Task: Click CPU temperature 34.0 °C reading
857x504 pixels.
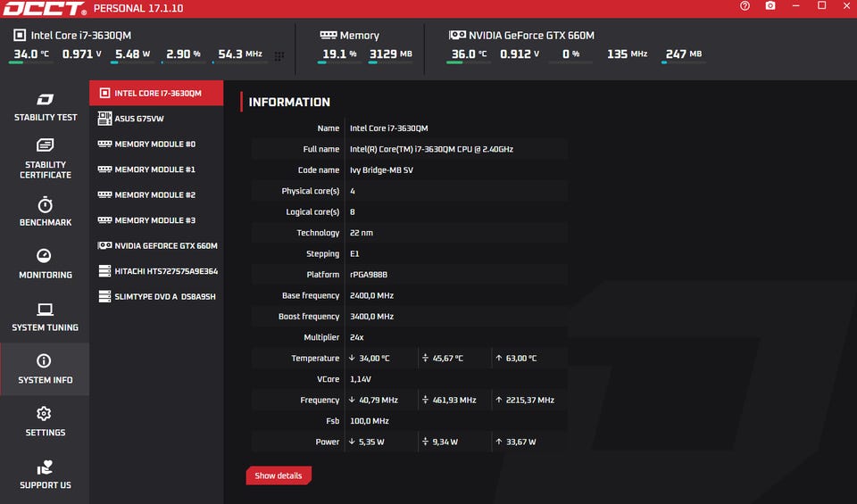Action: (31, 54)
